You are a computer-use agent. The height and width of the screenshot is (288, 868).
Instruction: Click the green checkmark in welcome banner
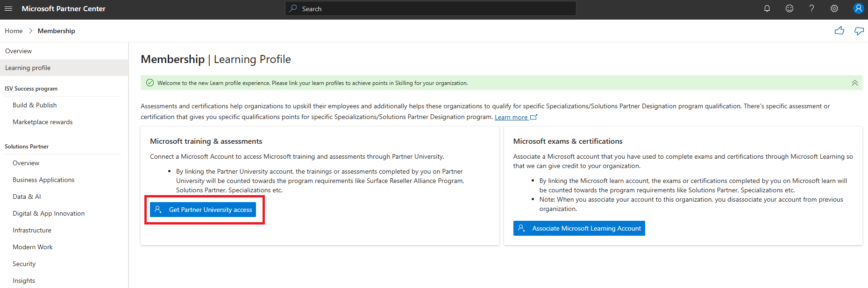150,83
